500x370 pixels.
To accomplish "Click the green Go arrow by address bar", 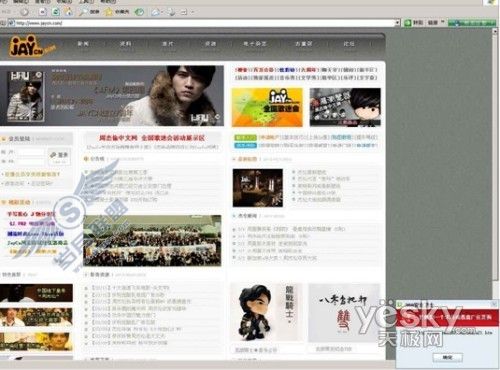I will pos(408,23).
